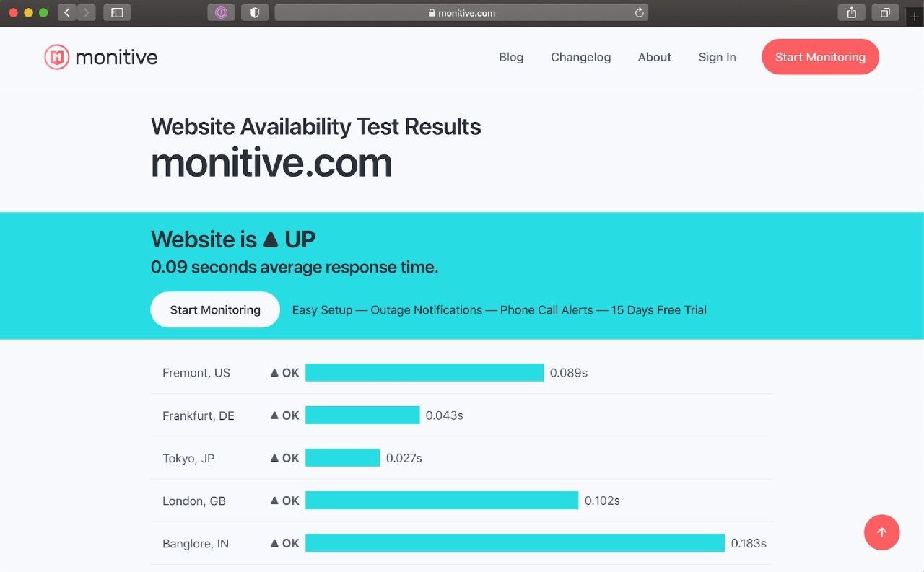Toggle the browser sidebar icon
Screen dimensions: 924x572
pyautogui.click(x=117, y=12)
